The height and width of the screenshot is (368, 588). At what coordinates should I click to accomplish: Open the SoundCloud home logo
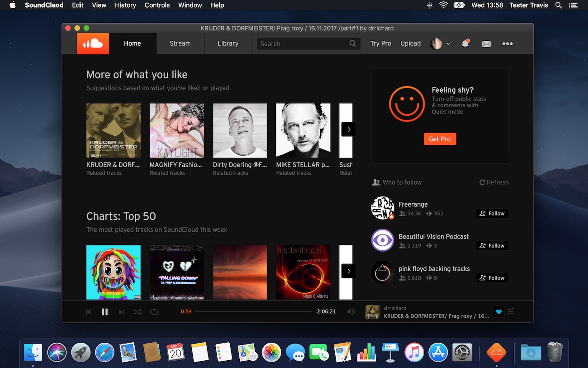[x=93, y=43]
